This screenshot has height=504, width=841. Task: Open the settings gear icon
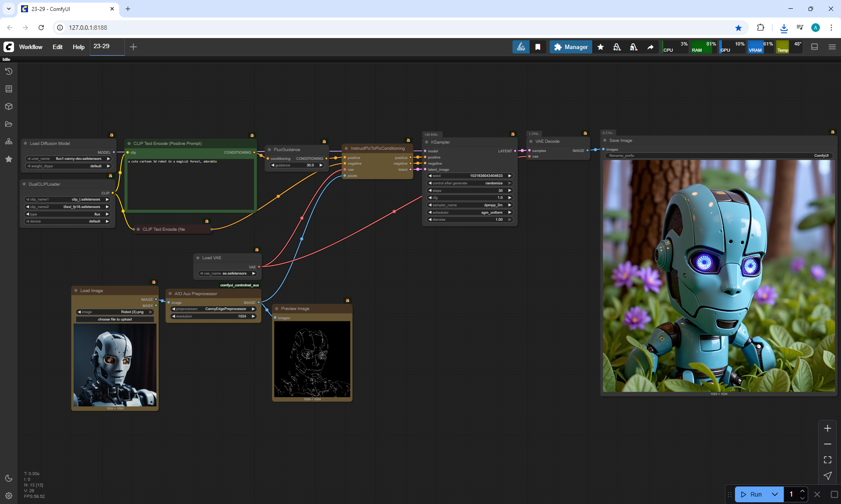(9, 496)
